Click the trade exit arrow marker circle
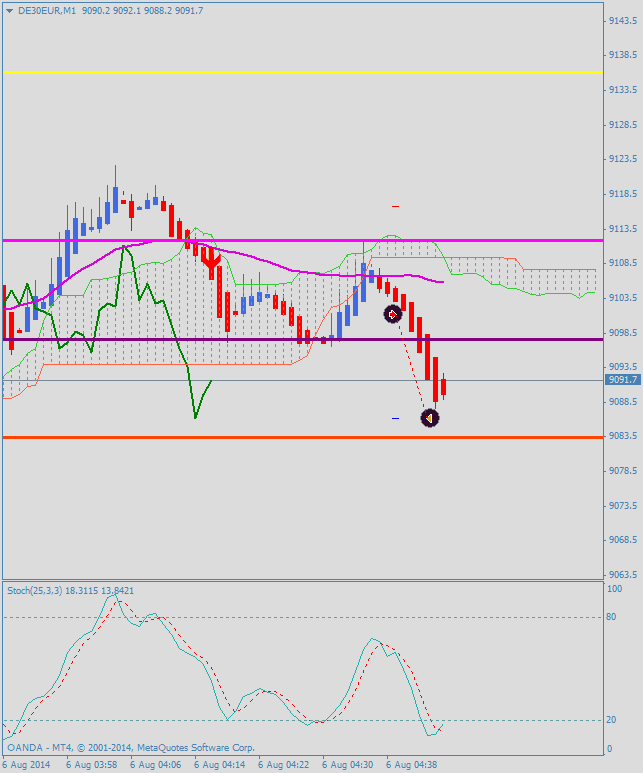Screen dimensions: 643x773 [429, 418]
